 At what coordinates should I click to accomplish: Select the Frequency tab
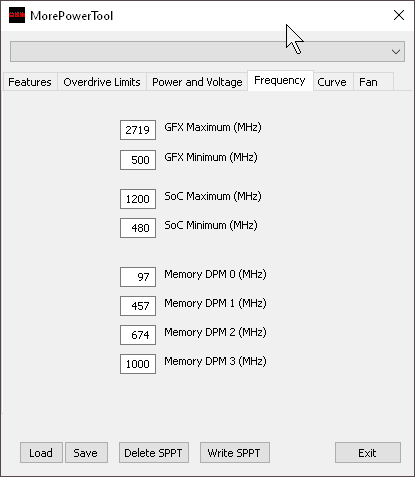pyautogui.click(x=280, y=80)
